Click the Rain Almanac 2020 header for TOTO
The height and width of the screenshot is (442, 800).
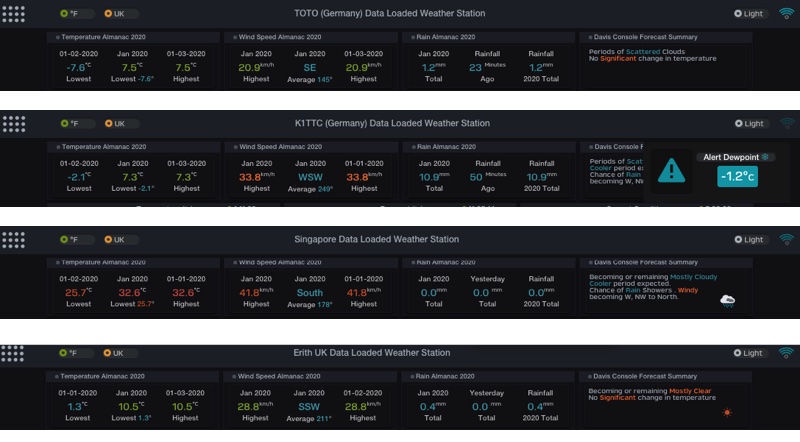[x=449, y=37]
